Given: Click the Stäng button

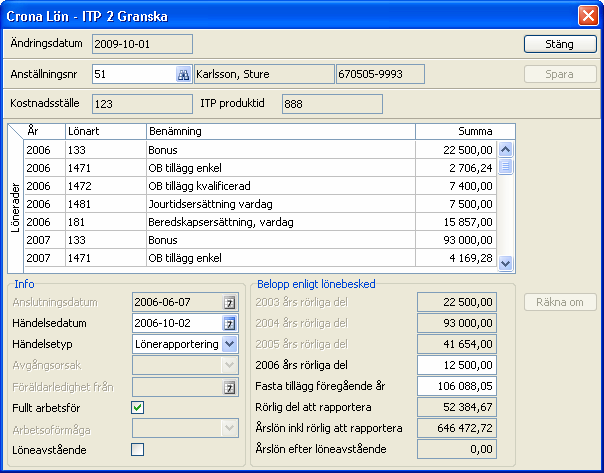Looking at the screenshot, I should tap(560, 44).
